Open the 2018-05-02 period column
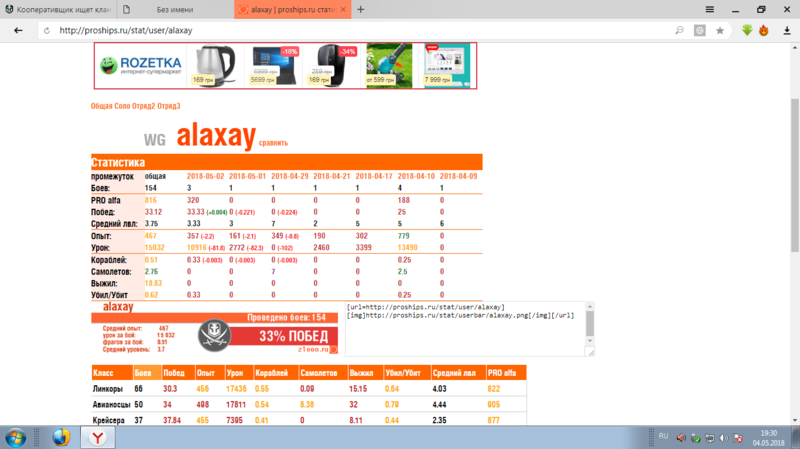This screenshot has height=449, width=800. point(205,176)
